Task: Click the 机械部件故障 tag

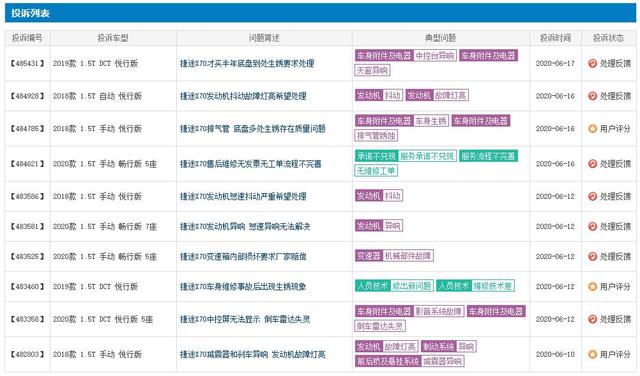Action: click(x=408, y=256)
